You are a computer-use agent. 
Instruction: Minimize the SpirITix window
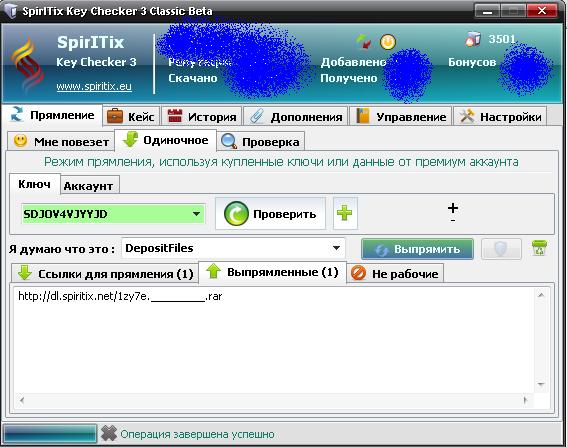(487, 11)
